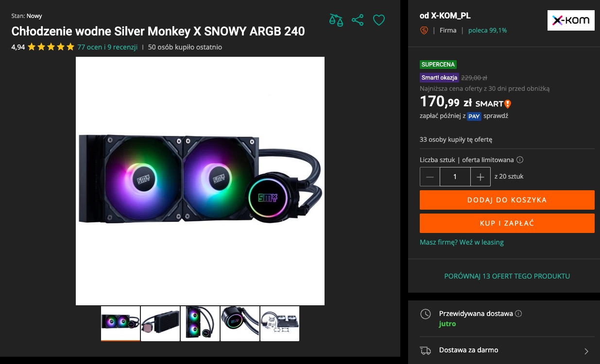The width and height of the screenshot is (600, 364).
Task: Click the X-KOM seller logo
Action: (571, 20)
